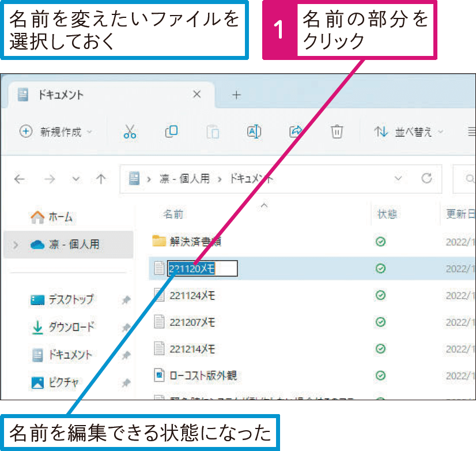Open ドキュメント in sidebar quick access

(62, 355)
